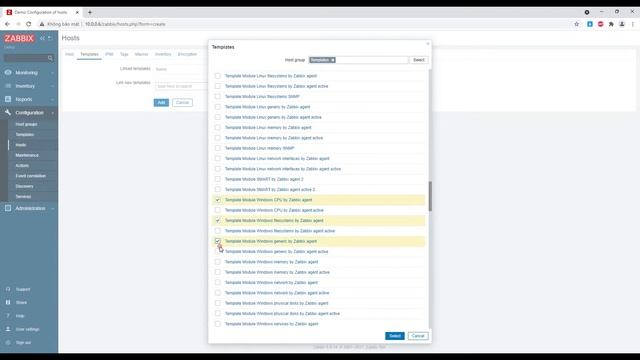Check Template Module Windows network by Zabbix agent
640x360 pixels.
(218, 282)
